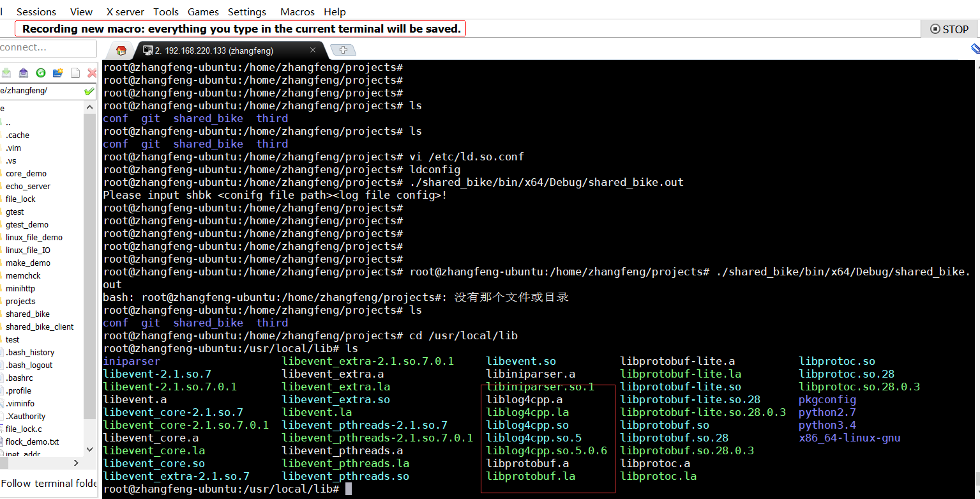Upload files using the purple upload icon

point(24,72)
